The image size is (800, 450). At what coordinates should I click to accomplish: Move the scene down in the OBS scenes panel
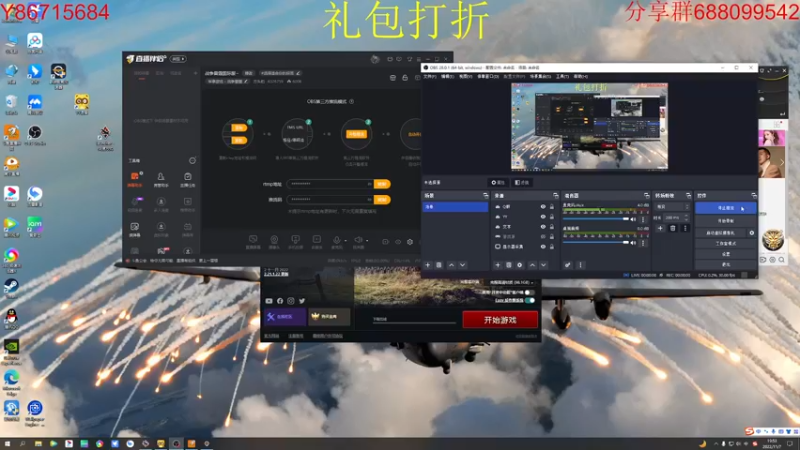(x=462, y=265)
